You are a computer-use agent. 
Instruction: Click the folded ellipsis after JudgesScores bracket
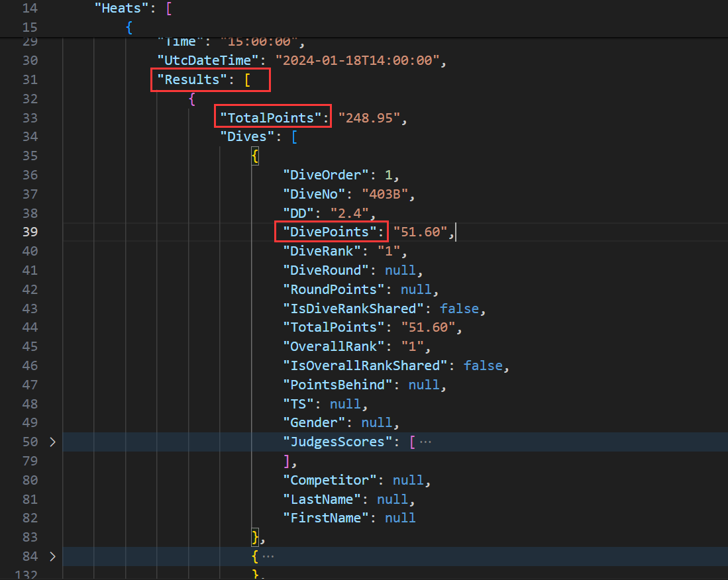tap(425, 442)
